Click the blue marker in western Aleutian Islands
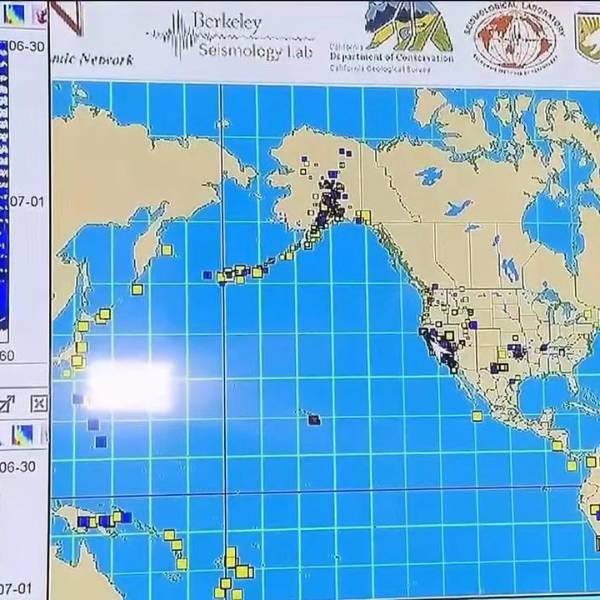The width and height of the screenshot is (600, 600). coord(207,274)
